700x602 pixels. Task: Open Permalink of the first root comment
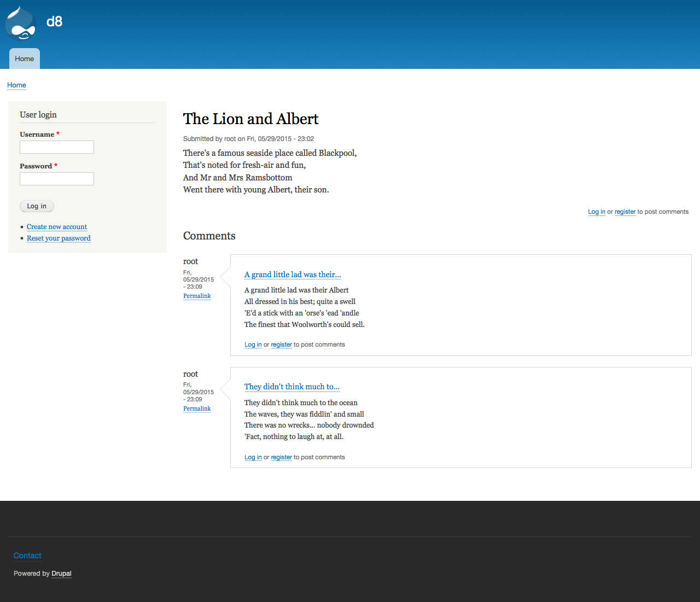197,296
